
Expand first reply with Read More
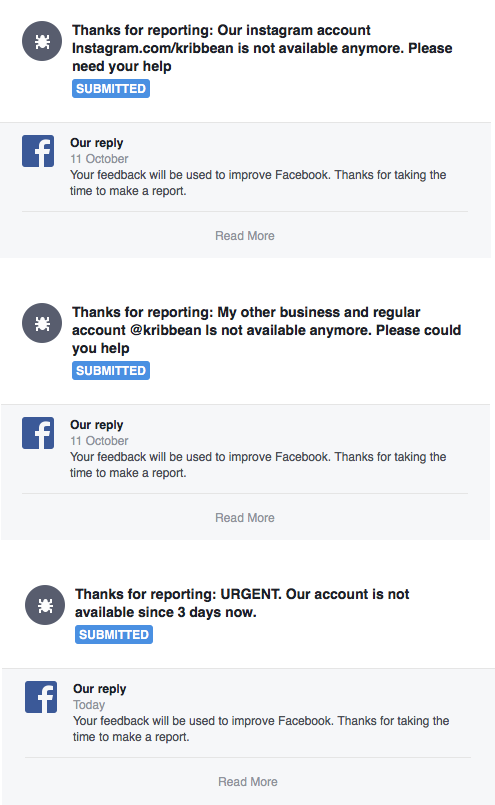click(x=245, y=236)
